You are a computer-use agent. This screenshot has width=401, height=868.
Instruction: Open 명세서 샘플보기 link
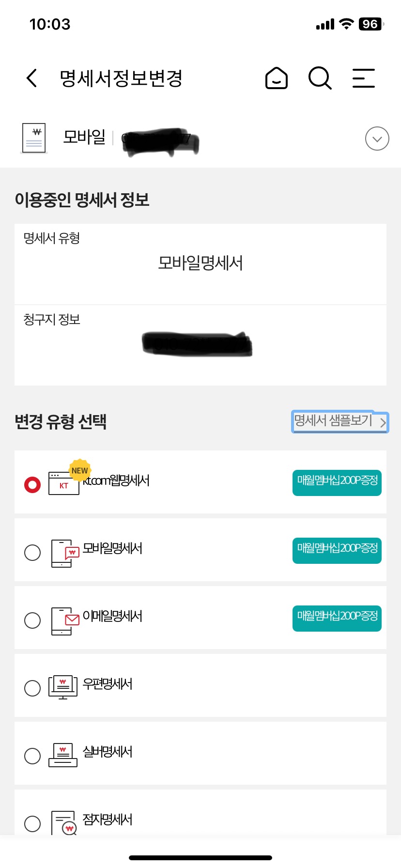pyautogui.click(x=339, y=421)
